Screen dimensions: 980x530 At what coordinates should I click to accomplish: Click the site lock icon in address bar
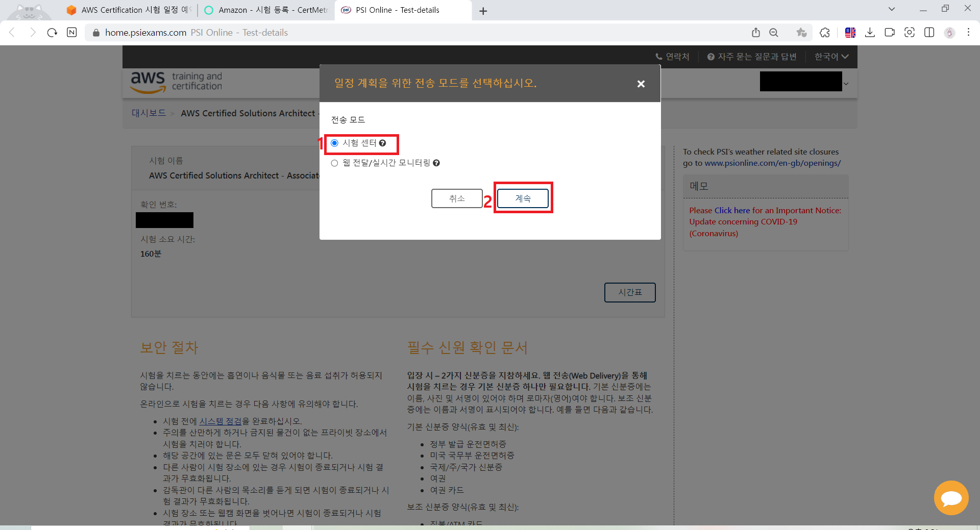[x=96, y=33]
